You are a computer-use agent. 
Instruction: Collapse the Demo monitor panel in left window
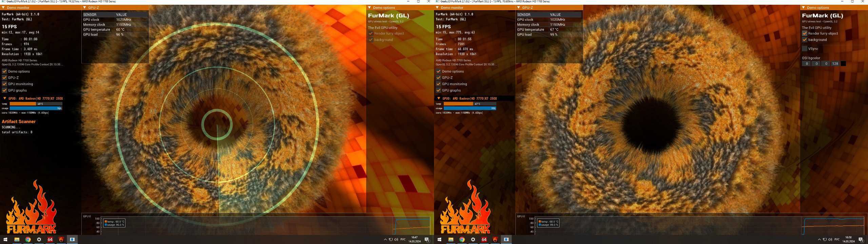point(3,7)
